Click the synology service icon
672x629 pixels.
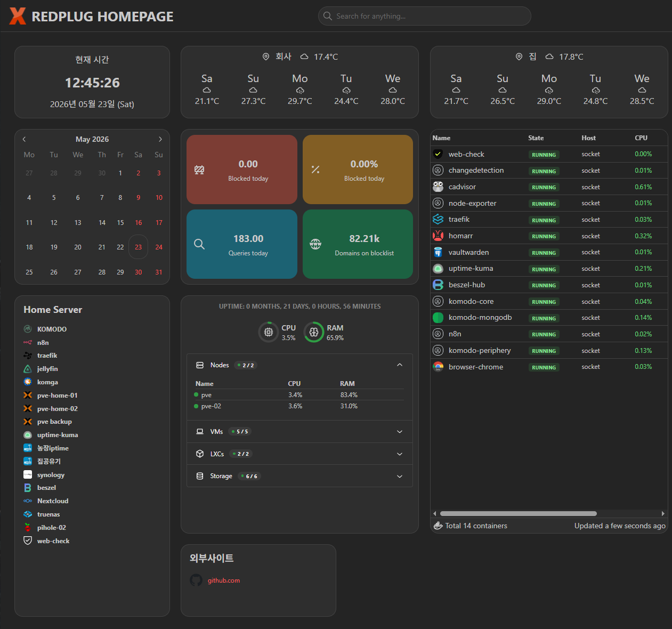pos(28,474)
